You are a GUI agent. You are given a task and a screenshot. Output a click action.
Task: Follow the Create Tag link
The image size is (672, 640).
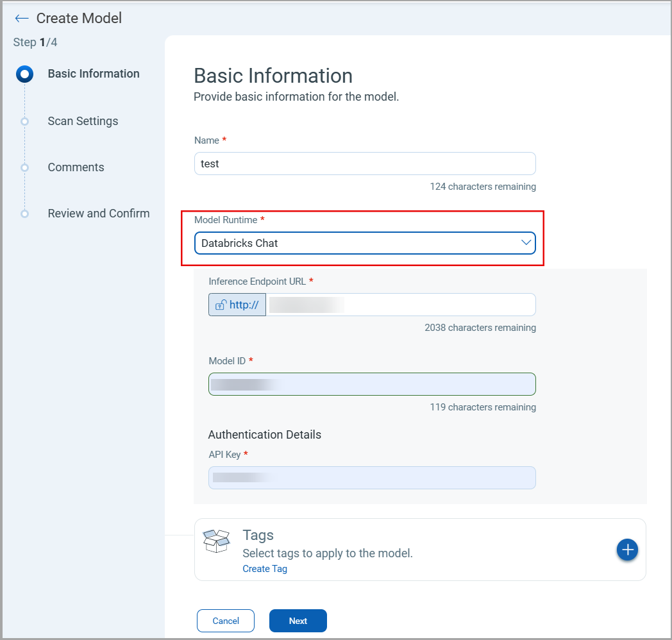click(x=264, y=569)
